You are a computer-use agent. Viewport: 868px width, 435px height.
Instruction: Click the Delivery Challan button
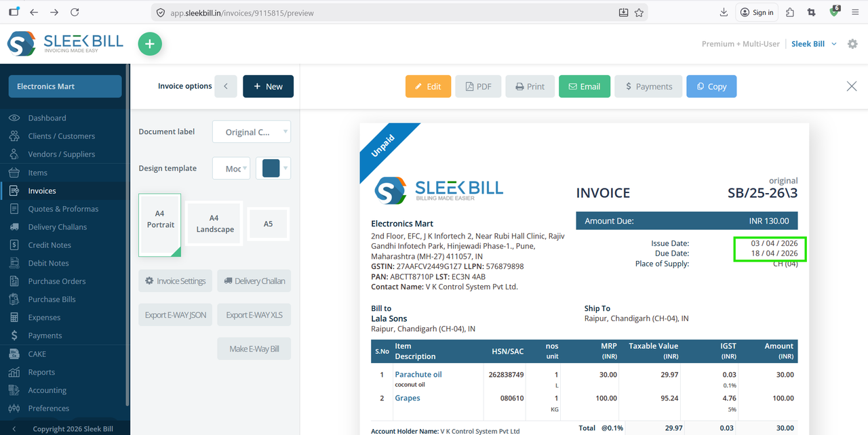[254, 281]
